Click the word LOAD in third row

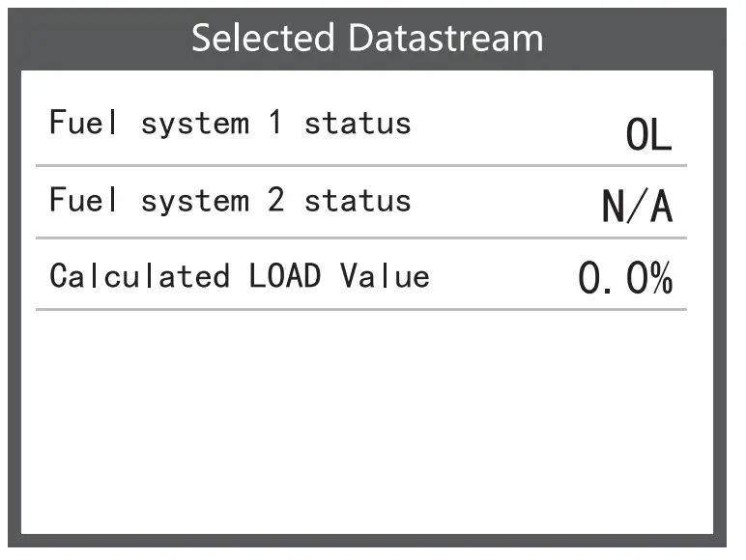click(285, 276)
